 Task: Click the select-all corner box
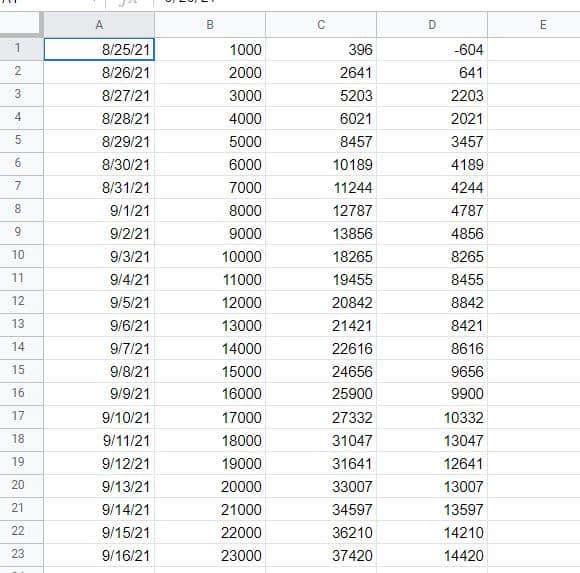click(x=21, y=24)
